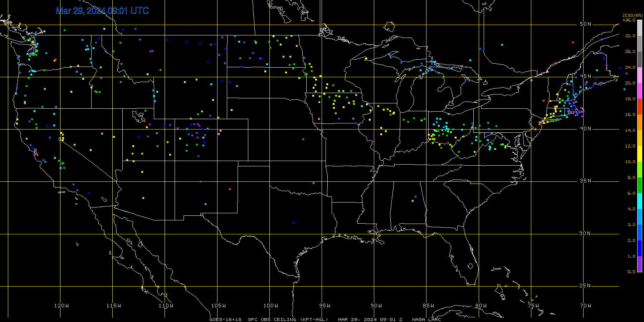
Task: Select the '4.0' legend value
Action: (631, 209)
